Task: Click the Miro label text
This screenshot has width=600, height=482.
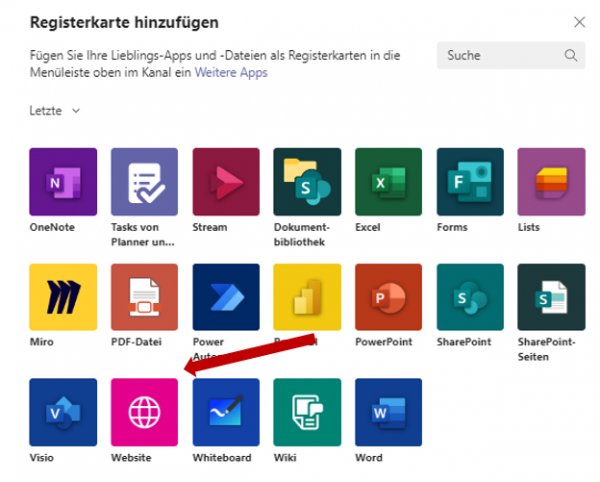Action: [x=42, y=342]
